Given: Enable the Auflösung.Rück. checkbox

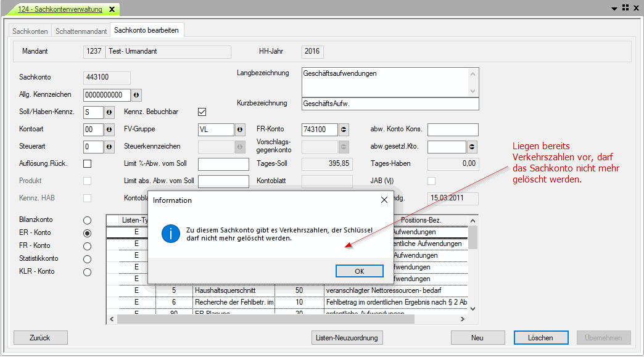Looking at the screenshot, I should pyautogui.click(x=87, y=163).
